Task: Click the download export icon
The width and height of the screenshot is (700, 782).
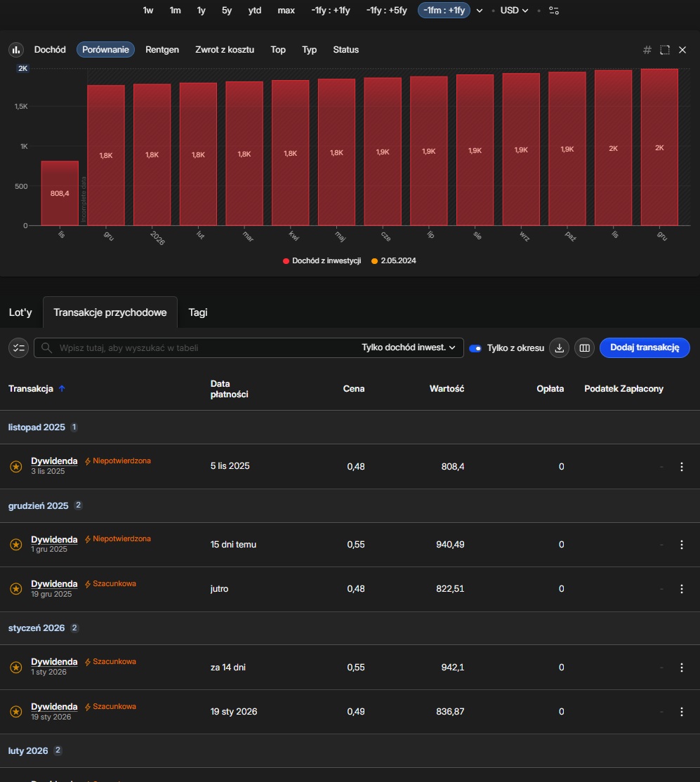Action: tap(559, 347)
